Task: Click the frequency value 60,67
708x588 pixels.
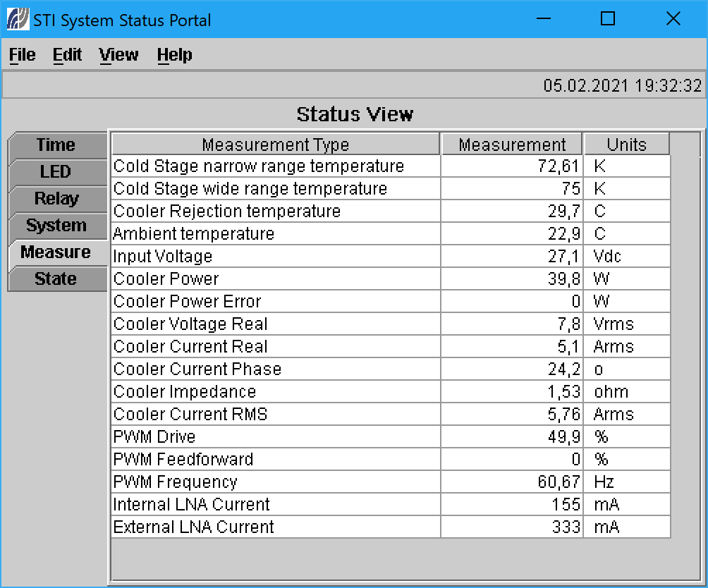Action: tap(559, 482)
